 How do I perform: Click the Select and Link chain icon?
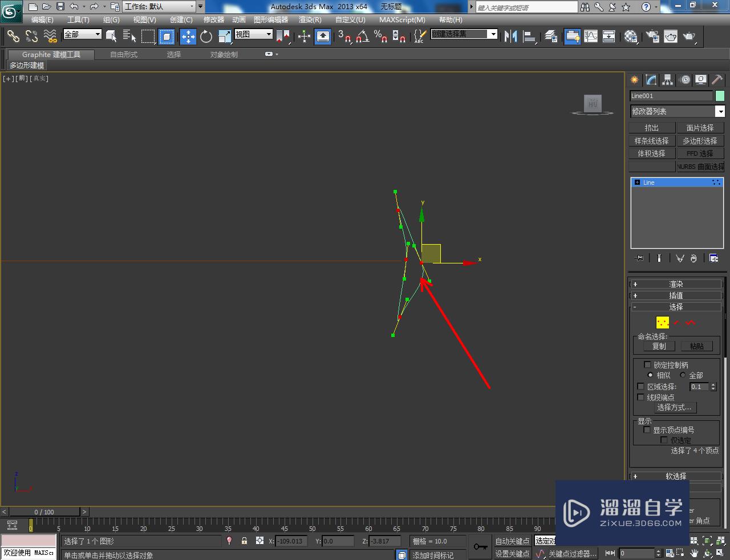click(13, 36)
